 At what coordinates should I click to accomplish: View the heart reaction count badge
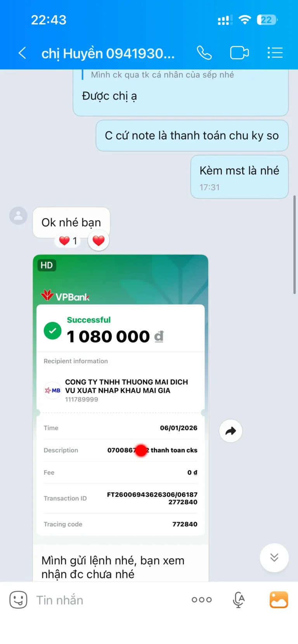click(x=68, y=241)
